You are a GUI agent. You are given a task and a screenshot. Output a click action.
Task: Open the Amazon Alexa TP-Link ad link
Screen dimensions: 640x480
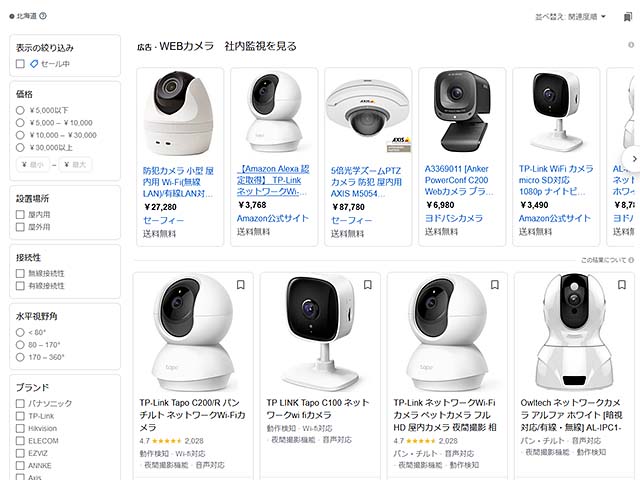pos(273,180)
